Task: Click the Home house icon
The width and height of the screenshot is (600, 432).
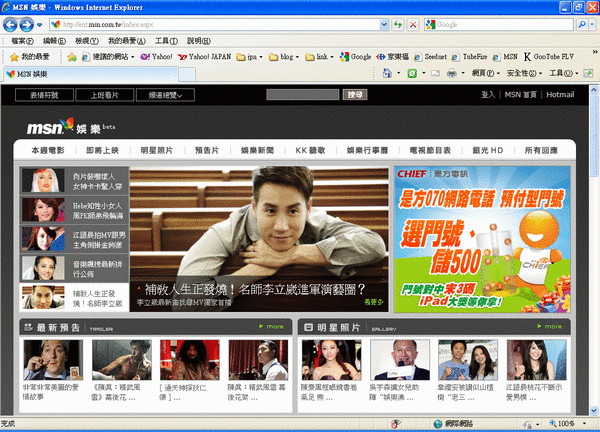Action: (387, 73)
